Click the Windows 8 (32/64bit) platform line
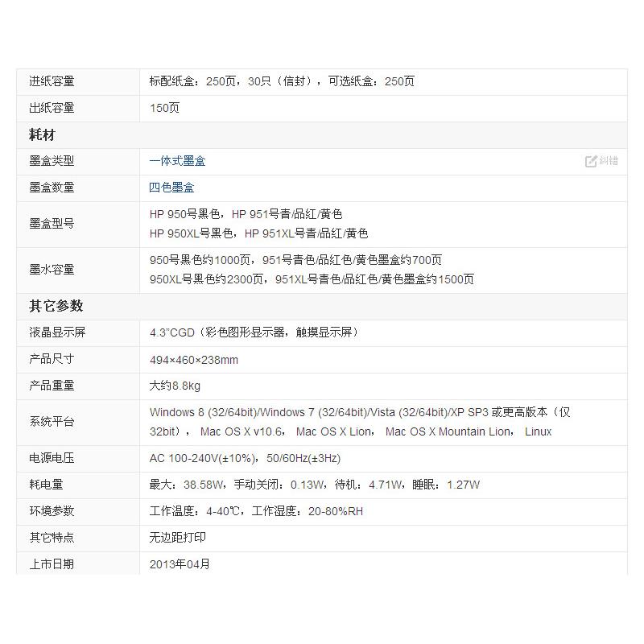644x644 pixels. tap(360, 412)
